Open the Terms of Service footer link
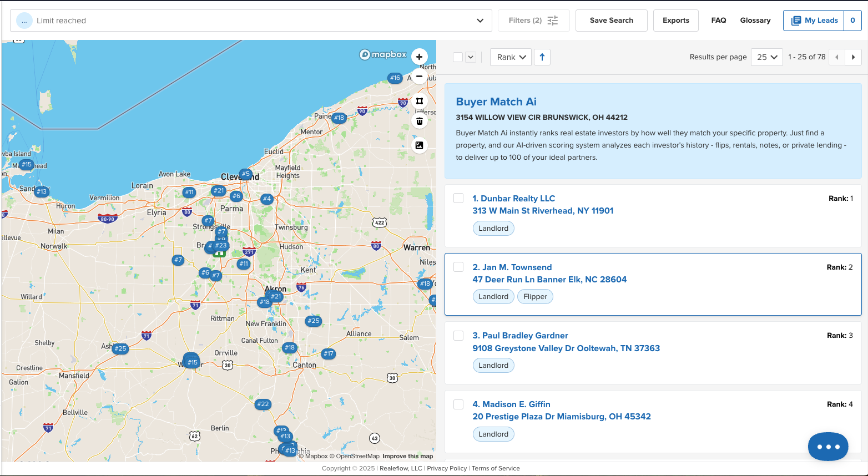The width and height of the screenshot is (868, 476). pos(496,468)
